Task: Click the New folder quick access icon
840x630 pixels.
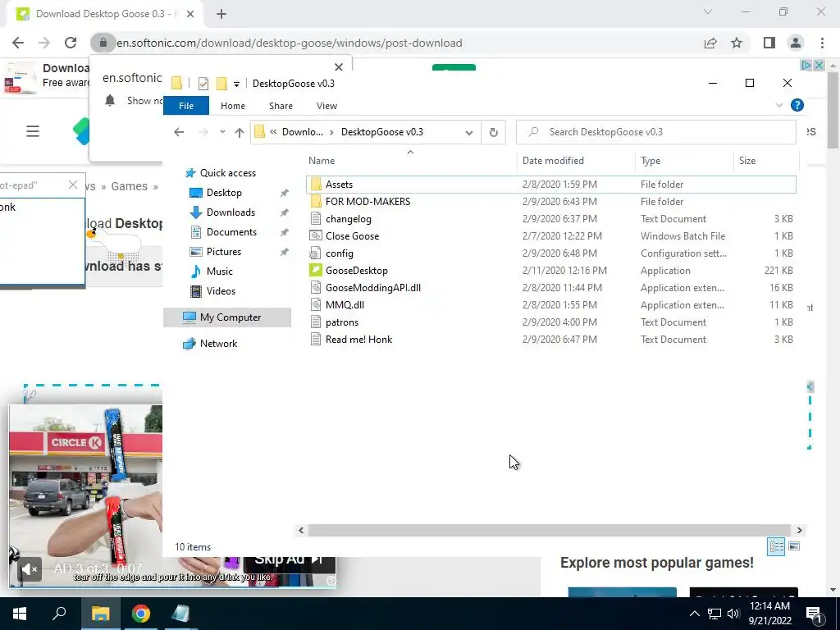Action: pyautogui.click(x=221, y=84)
